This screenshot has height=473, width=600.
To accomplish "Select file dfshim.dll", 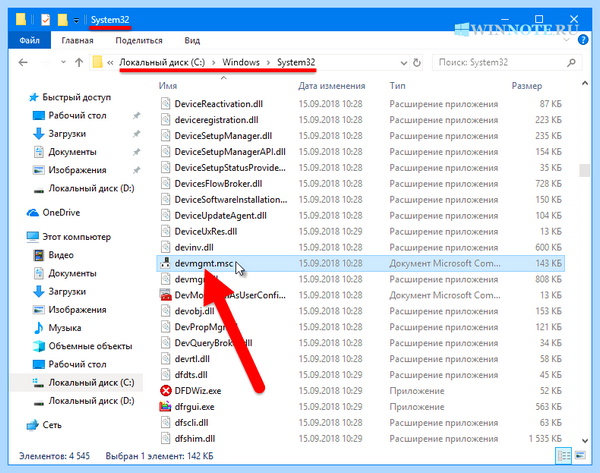I will (195, 439).
